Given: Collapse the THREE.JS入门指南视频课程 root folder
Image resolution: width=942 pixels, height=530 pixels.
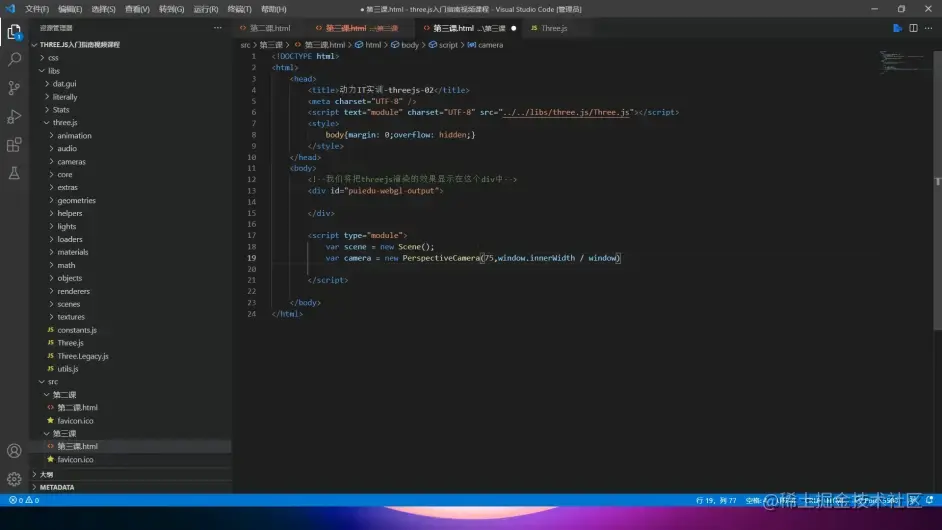Looking at the screenshot, I should 79,44.
